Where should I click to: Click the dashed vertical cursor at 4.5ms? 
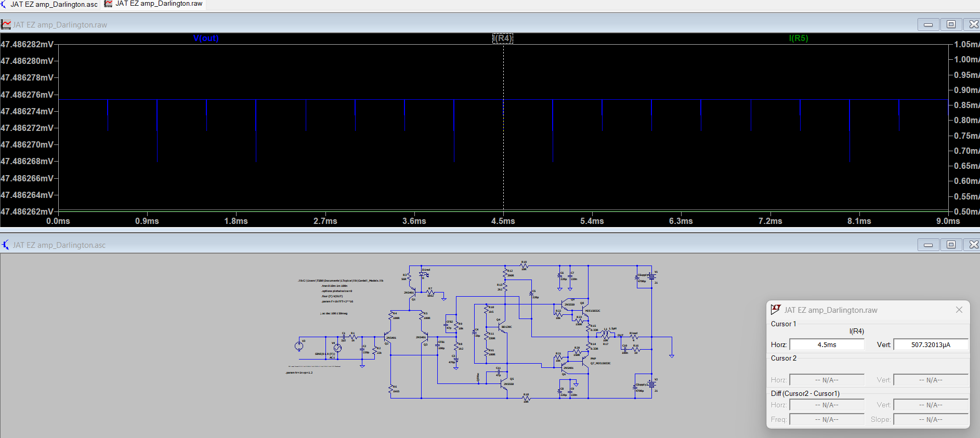point(503,127)
